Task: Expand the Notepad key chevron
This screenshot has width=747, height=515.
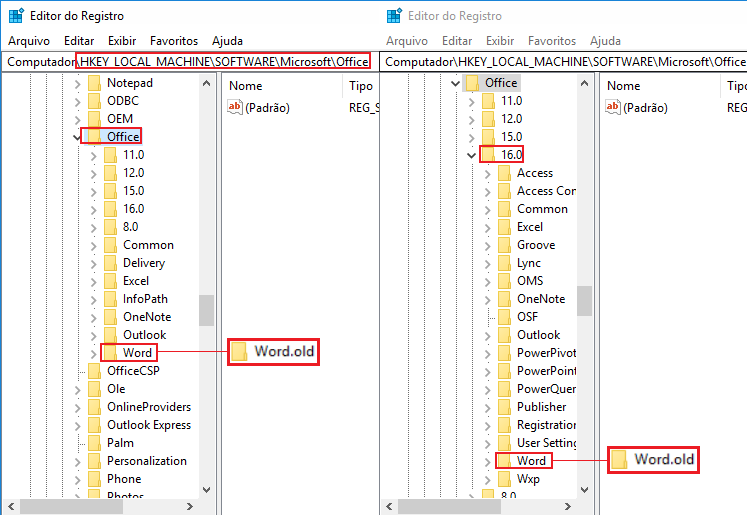Action: [77, 84]
